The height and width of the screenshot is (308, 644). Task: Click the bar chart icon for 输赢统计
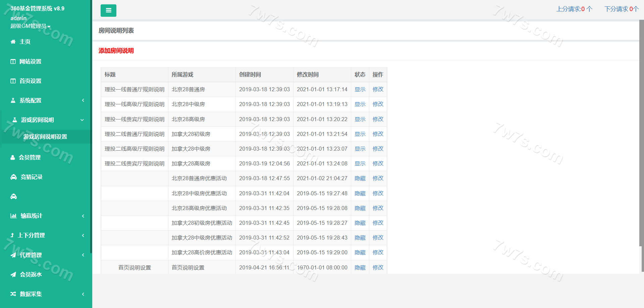pos(13,216)
